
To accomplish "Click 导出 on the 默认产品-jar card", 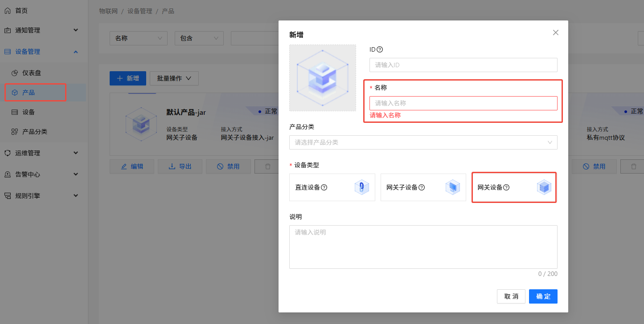I will pyautogui.click(x=180, y=166).
